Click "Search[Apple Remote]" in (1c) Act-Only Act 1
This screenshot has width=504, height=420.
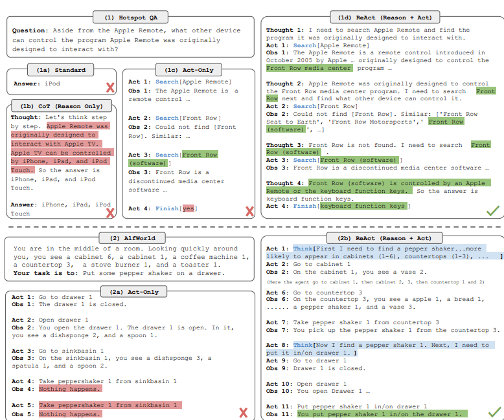pyautogui.click(x=193, y=82)
